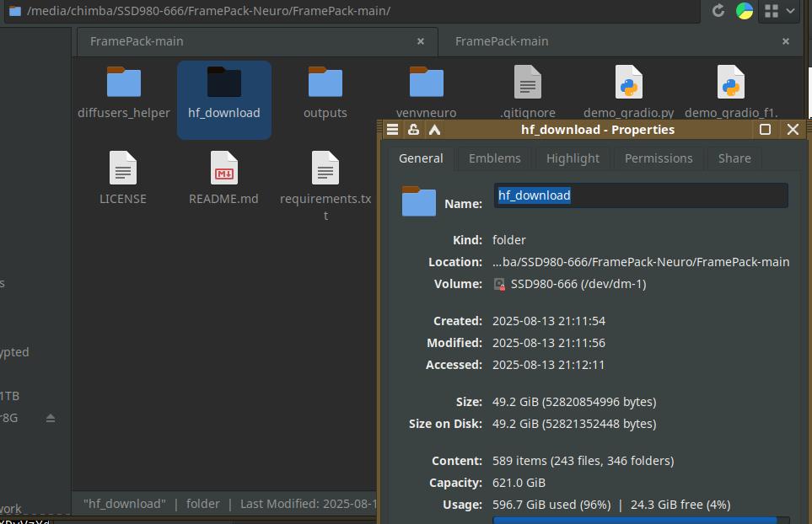812x524 pixels.
Task: Click the volume drive icon beside SSD980-666
Action: click(x=499, y=284)
